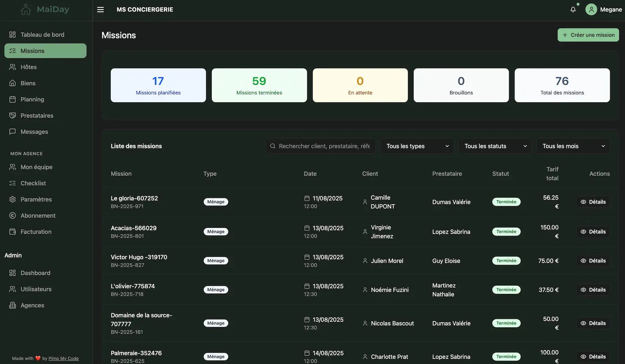Click the Planning calendar icon in sidebar
This screenshot has height=364, width=625.
click(x=12, y=99)
